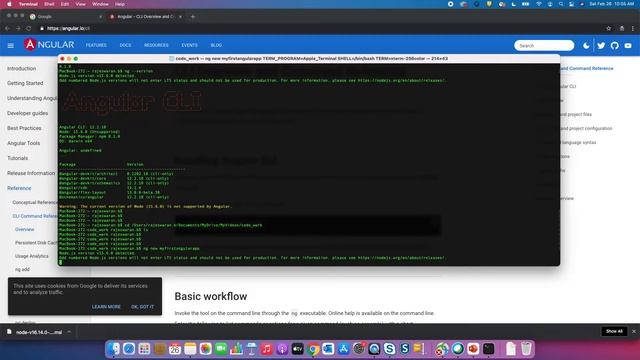Select Usage Analytics in sidebar

(31, 256)
